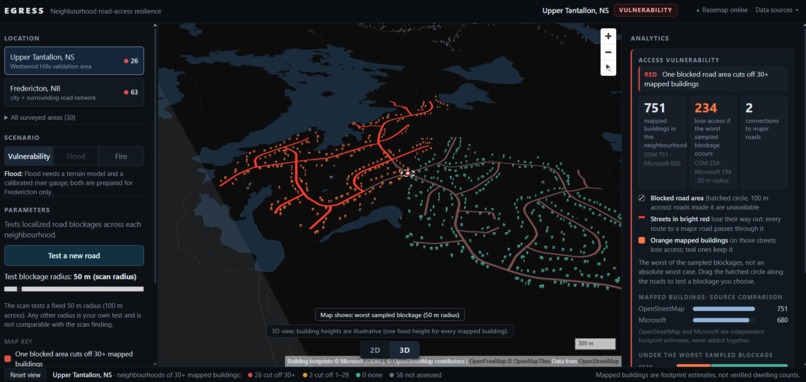This screenshot has width=806, height=382.
Task: Select the hatched blocked-road circle on the map
Action: tap(407, 173)
